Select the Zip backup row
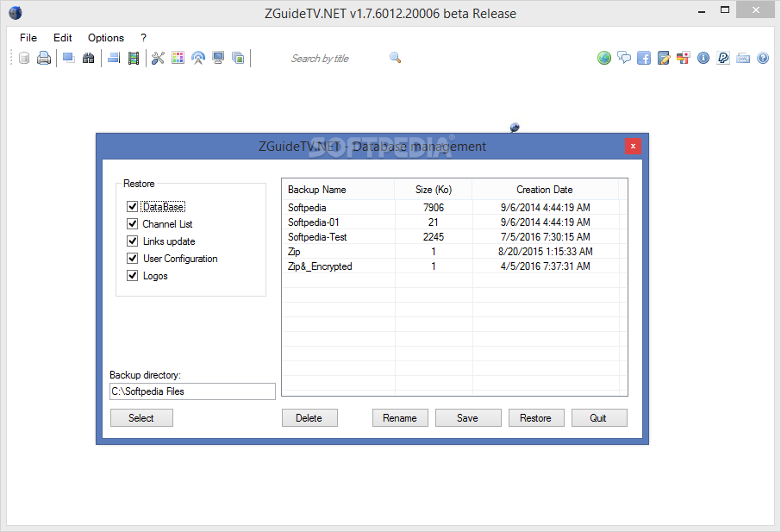Image resolution: width=781 pixels, height=532 pixels. click(454, 252)
